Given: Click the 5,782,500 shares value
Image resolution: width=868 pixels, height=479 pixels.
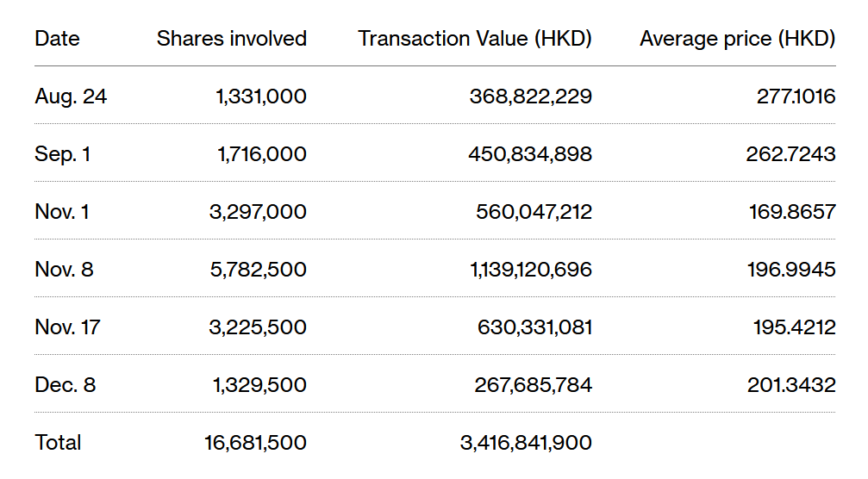Looking at the screenshot, I should coord(258,270).
